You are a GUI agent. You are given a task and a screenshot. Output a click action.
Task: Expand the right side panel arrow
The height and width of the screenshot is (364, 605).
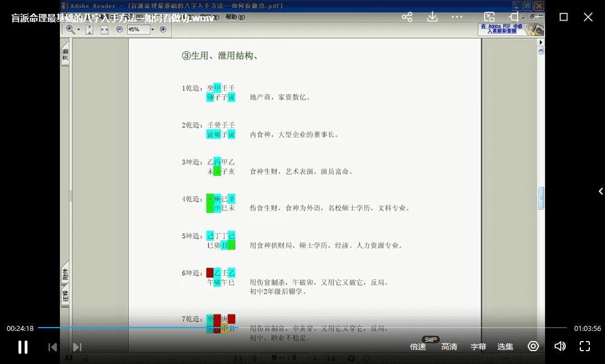coord(601,192)
